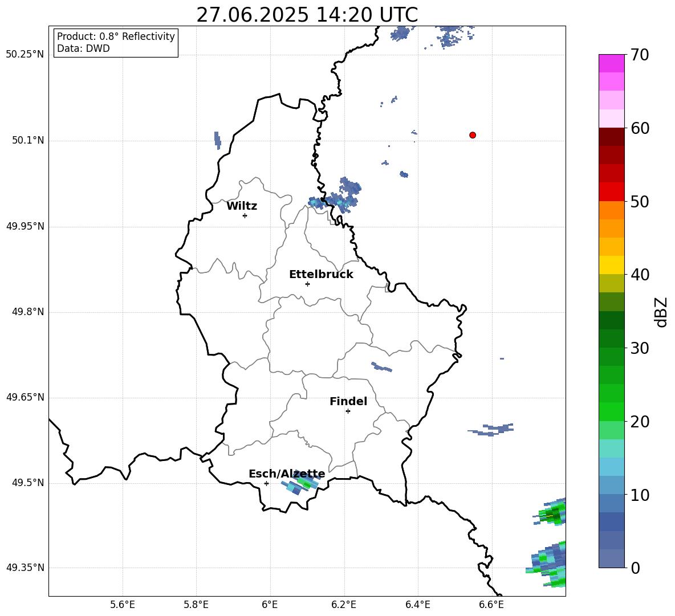Viewport: 675px width, 616px height.
Task: Click the orange colorbar swatch just below 50
Action: [x=612, y=210]
